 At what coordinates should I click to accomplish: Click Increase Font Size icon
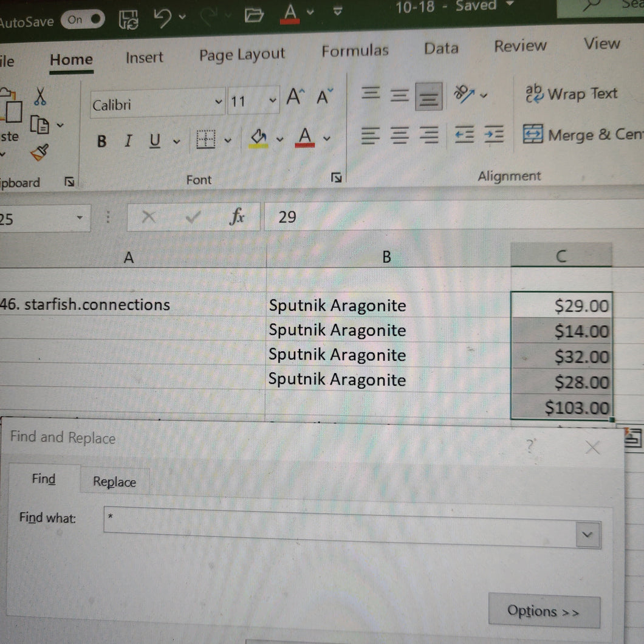tap(296, 97)
